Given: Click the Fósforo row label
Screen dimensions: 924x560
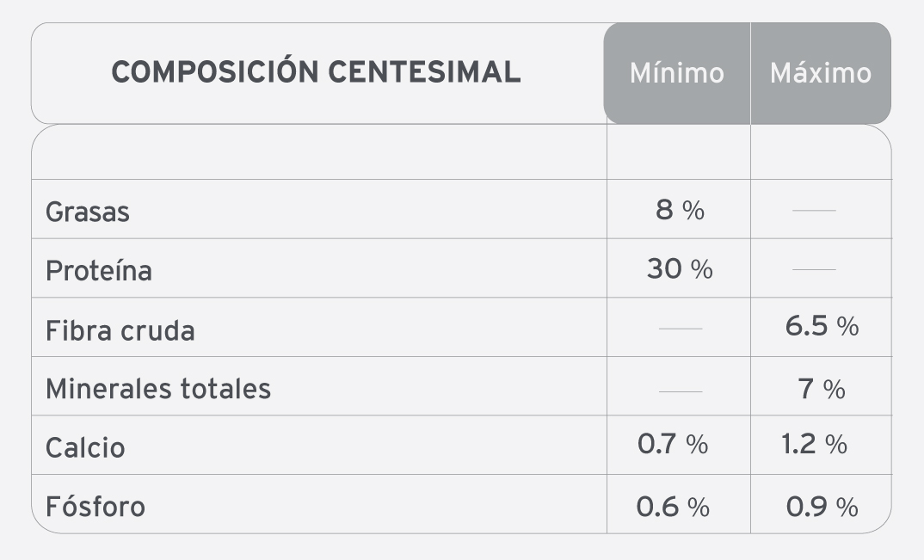Looking at the screenshot, I should pyautogui.click(x=95, y=507).
